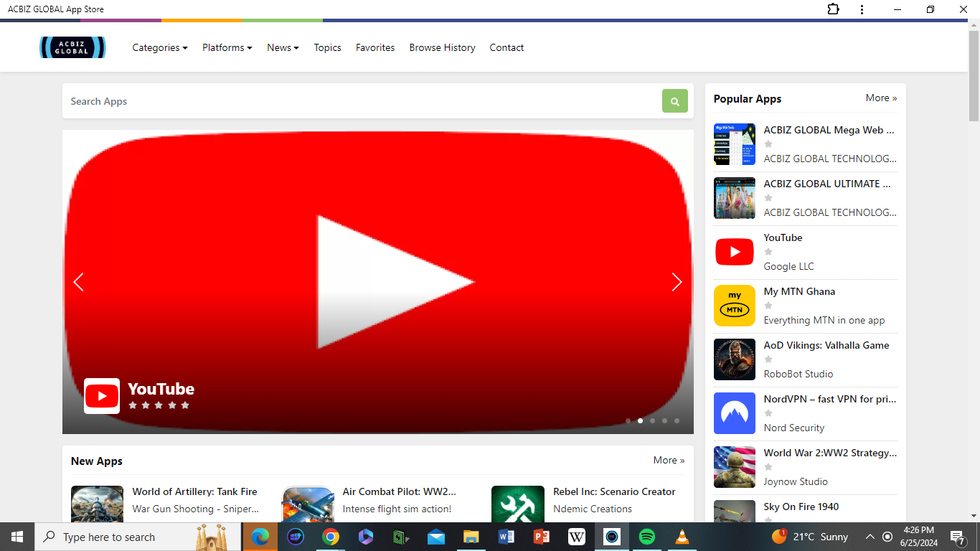Viewport: 980px width, 551px height.
Task: Click More in New Apps
Action: pos(669,460)
